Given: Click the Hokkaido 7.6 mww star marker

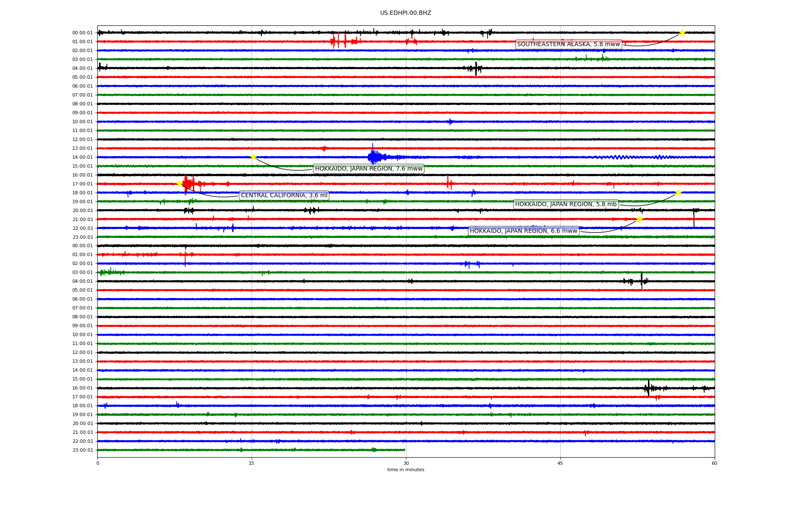Looking at the screenshot, I should tap(253, 157).
